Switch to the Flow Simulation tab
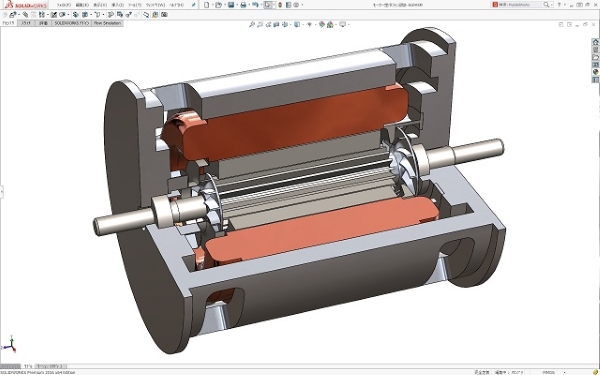600x375 pixels. point(107,23)
